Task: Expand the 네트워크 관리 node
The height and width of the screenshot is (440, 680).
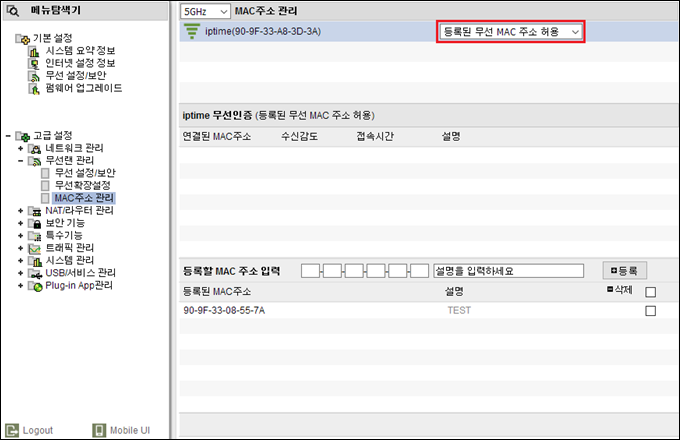Action: (20, 149)
